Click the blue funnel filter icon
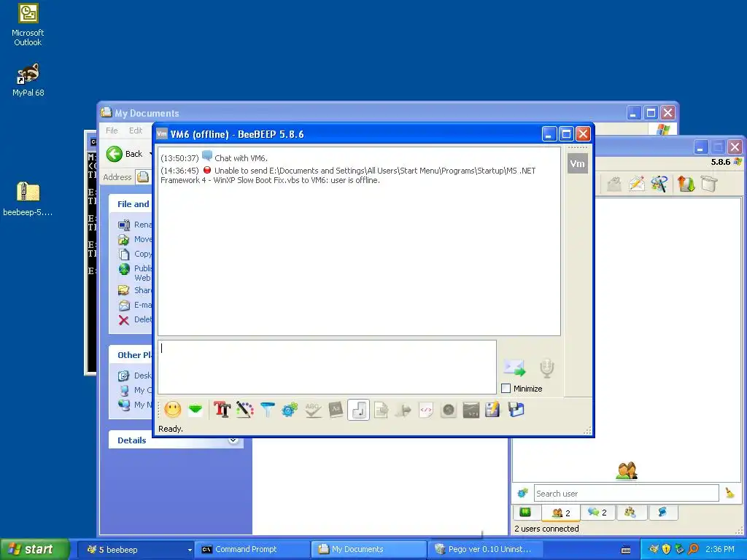This screenshot has height=560, width=747. 268,410
